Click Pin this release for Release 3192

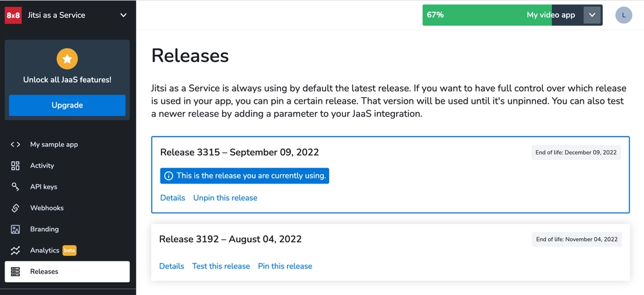tap(285, 266)
